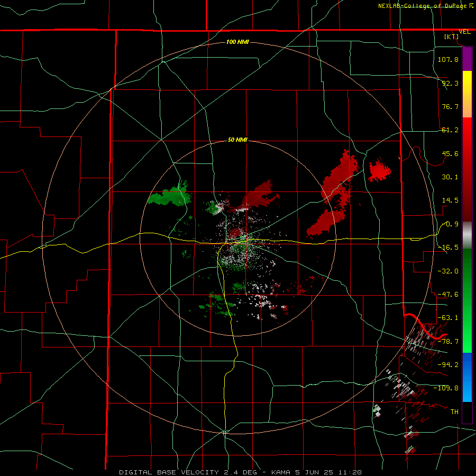The image size is (476, 476).
Task: Select the 107.8 value on velocity scale
Action: point(448,59)
